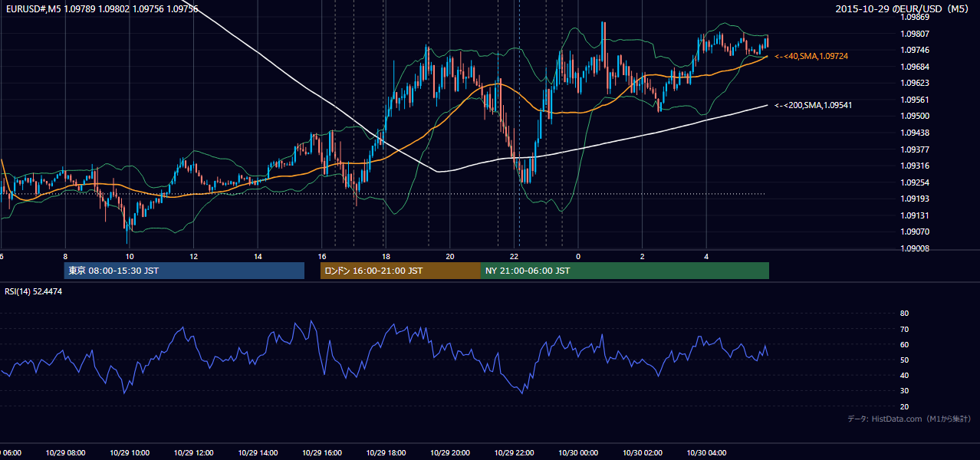The height and width of the screenshot is (460, 980).
Task: Select the 2015-10-29 EUR/USD (M5) chart title
Action: 903,9
